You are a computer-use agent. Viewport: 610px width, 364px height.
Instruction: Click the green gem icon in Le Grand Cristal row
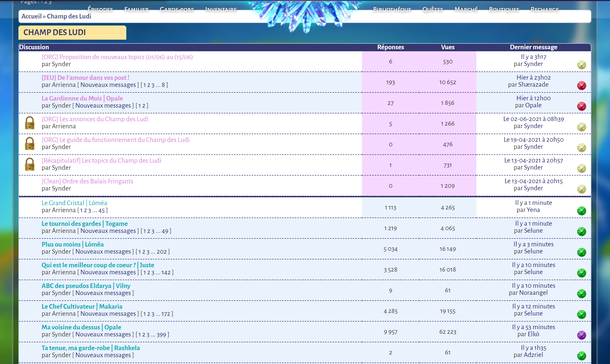581,211
